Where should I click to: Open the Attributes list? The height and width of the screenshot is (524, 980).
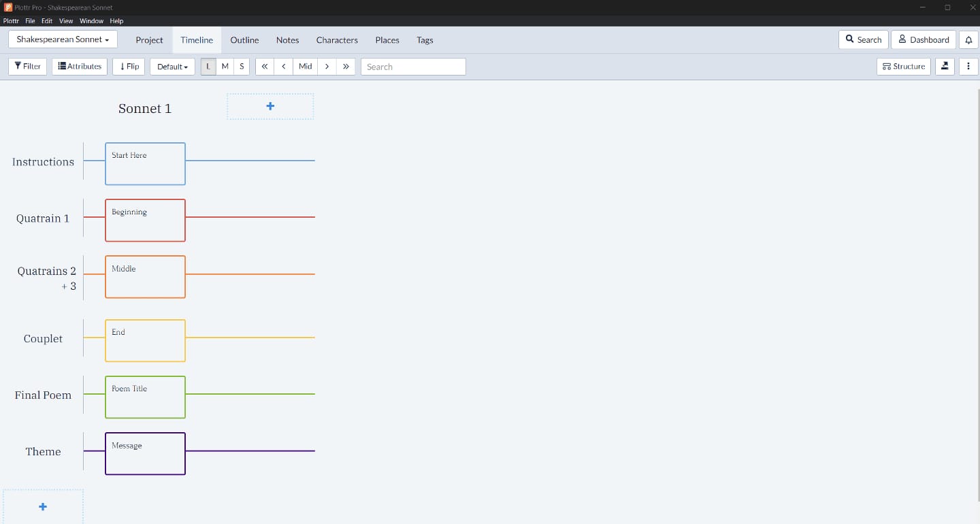(x=80, y=67)
